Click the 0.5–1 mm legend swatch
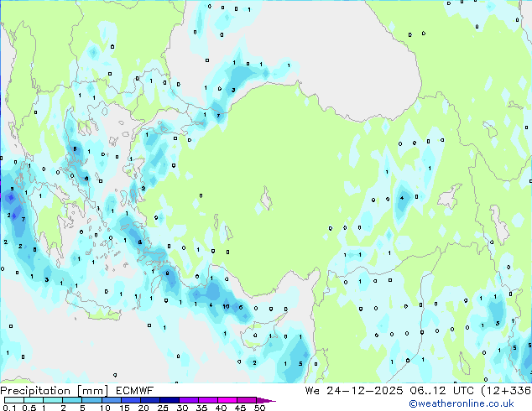The width and height of the screenshot is (532, 411). (34, 400)
